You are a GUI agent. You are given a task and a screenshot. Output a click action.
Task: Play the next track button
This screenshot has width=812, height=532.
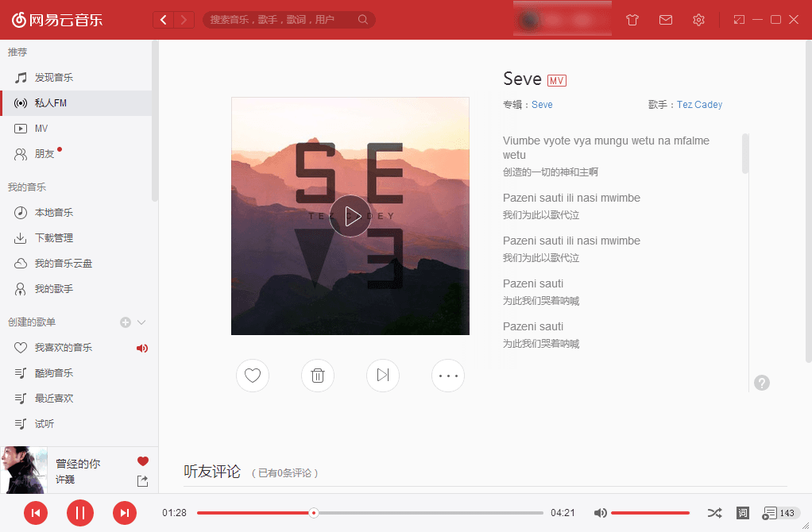point(125,513)
